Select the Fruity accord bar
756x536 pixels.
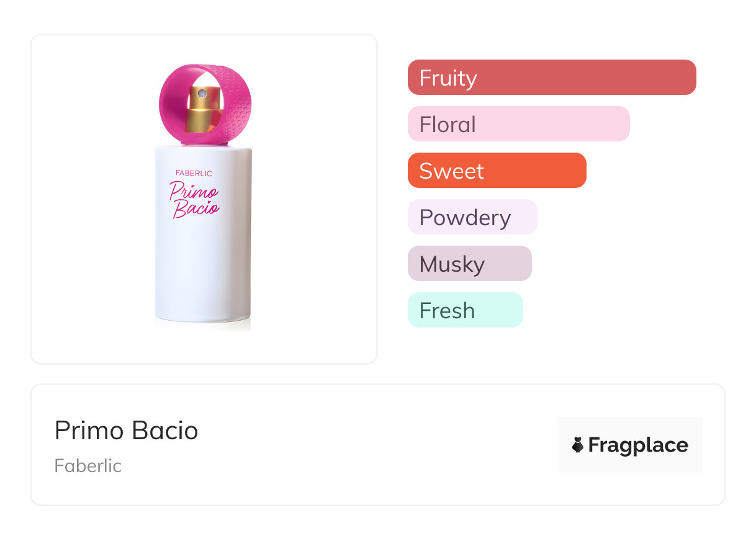552,78
